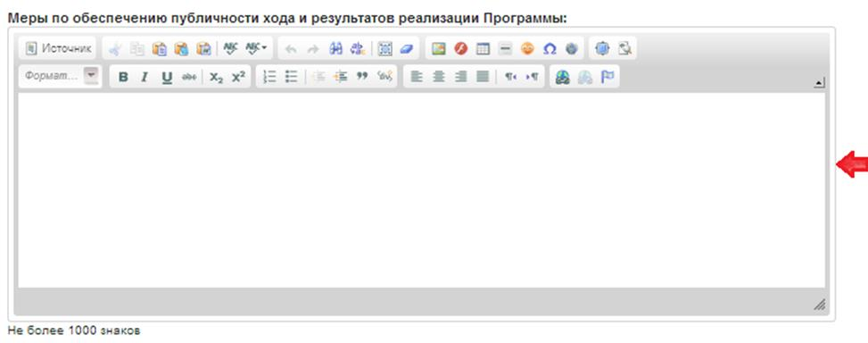Insert a smiley icon
The width and height of the screenshot is (868, 343).
pos(527,49)
